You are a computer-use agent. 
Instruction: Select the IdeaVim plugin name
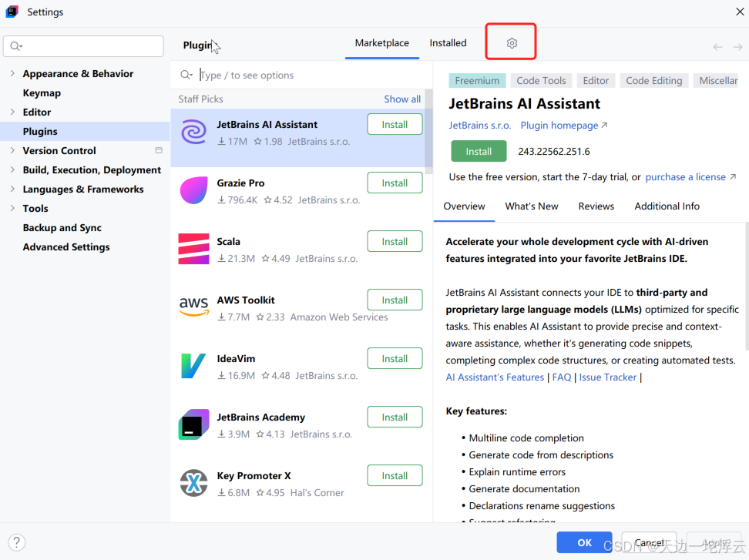click(x=236, y=358)
